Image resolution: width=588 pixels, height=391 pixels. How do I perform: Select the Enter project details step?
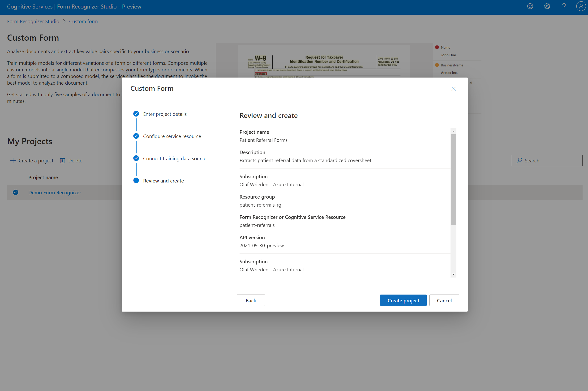tap(165, 114)
